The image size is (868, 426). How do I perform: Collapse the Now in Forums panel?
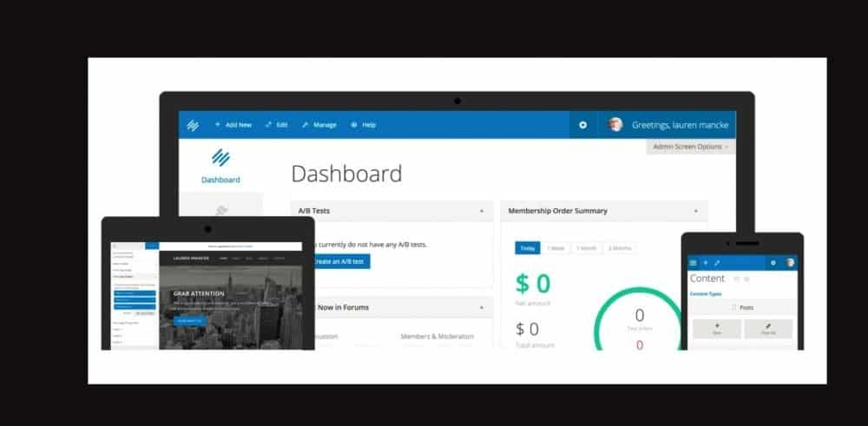[x=481, y=307]
